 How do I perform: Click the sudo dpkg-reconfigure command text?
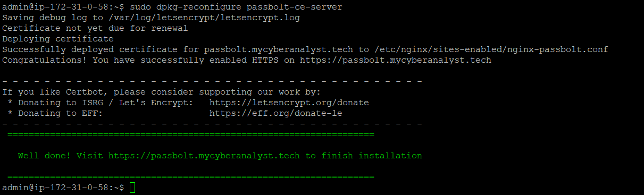click(236, 7)
